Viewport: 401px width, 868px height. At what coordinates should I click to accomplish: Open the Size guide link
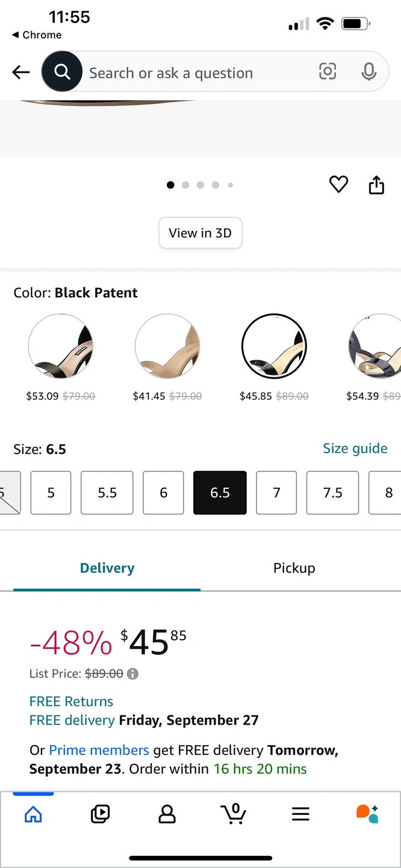pos(355,448)
